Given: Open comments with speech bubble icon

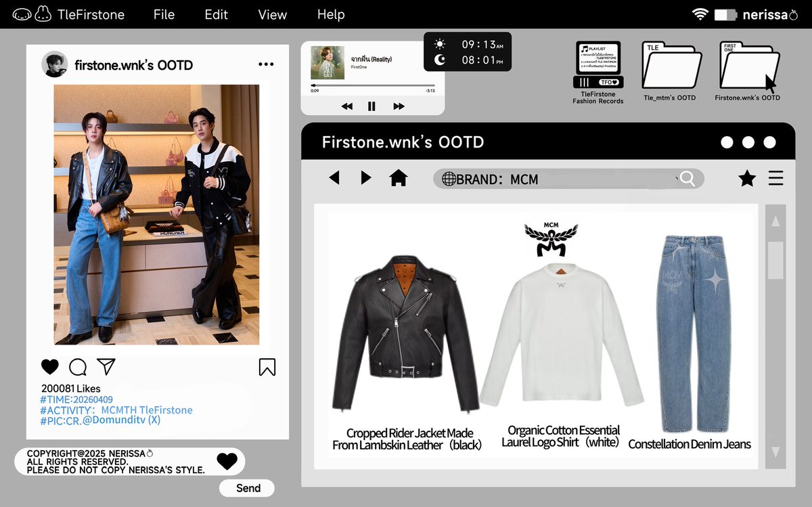Looking at the screenshot, I should point(78,367).
